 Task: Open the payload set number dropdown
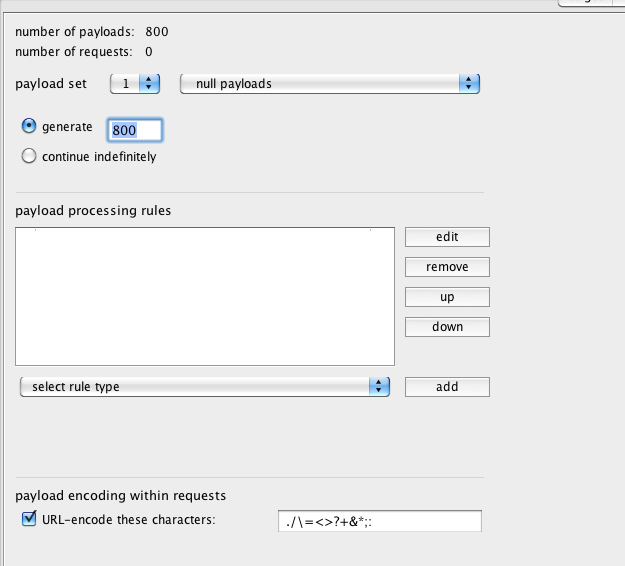134,84
